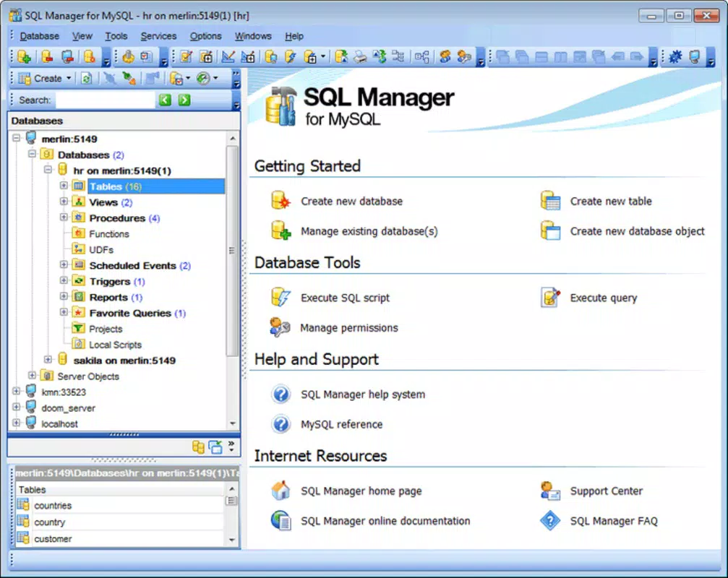728x578 pixels.
Task: Open the MySQL reference link
Action: click(x=341, y=424)
